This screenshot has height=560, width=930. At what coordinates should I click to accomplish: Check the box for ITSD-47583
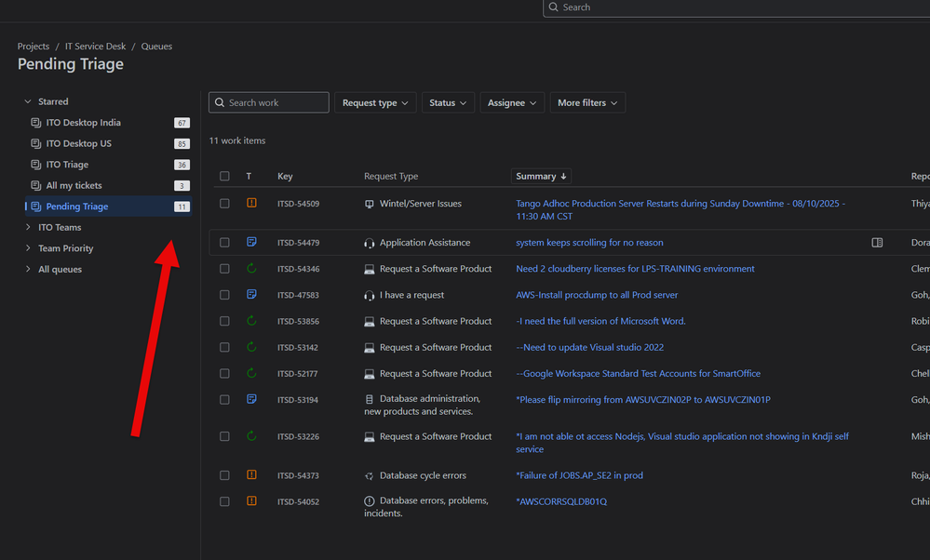[224, 295]
